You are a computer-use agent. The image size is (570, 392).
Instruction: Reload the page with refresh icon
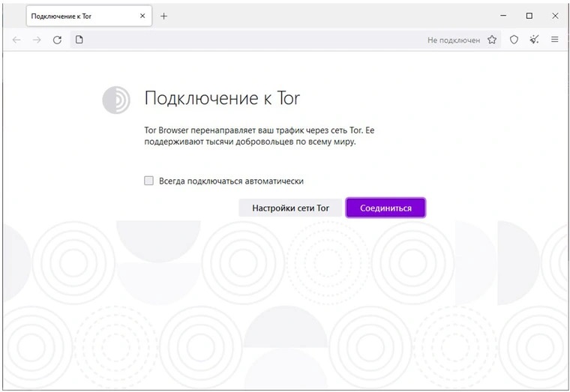(x=57, y=40)
